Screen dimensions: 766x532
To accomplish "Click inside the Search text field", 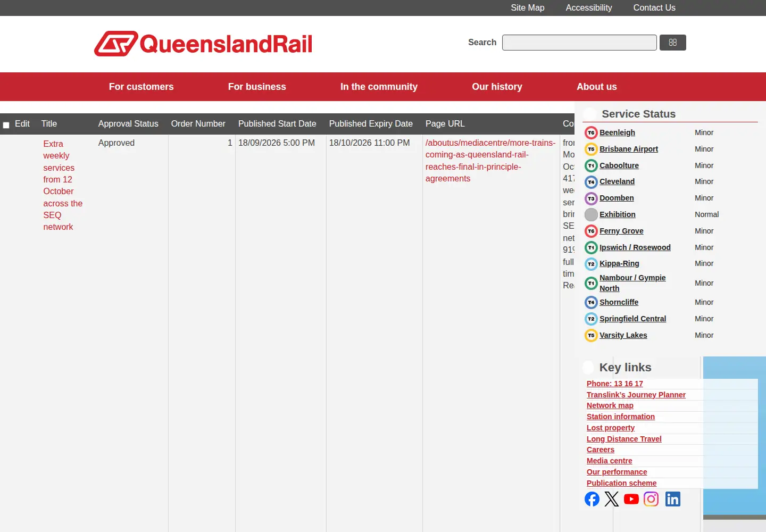I will pos(579,43).
